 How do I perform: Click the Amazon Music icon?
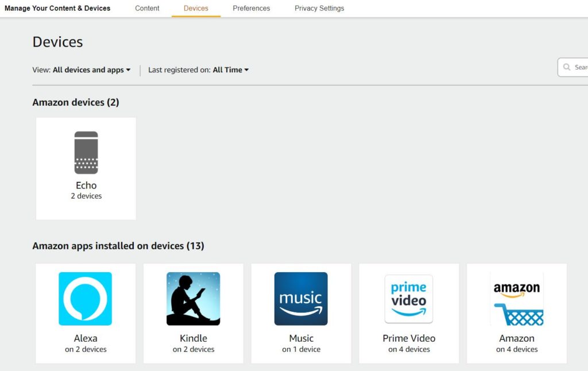(301, 299)
